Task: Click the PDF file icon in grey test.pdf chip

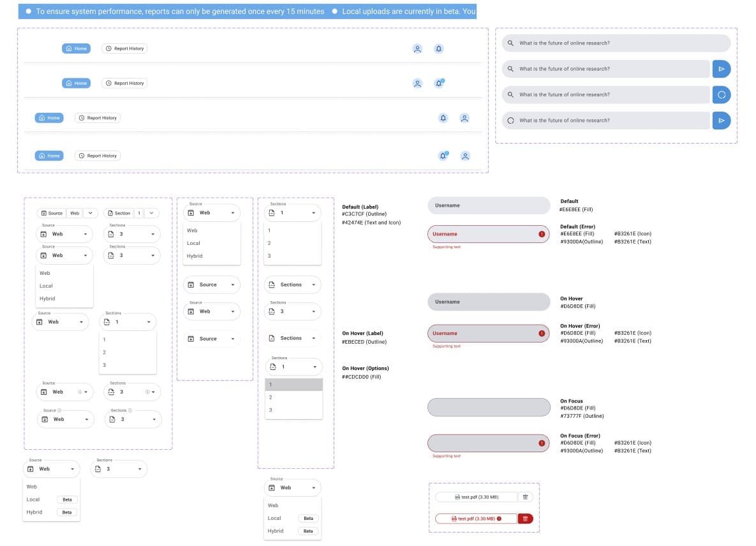Action: tap(457, 497)
